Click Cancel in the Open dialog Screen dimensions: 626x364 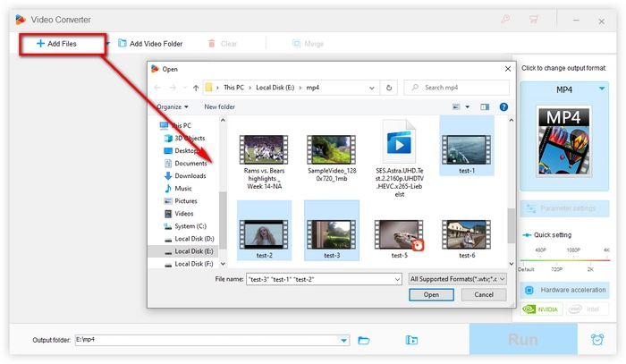click(484, 294)
